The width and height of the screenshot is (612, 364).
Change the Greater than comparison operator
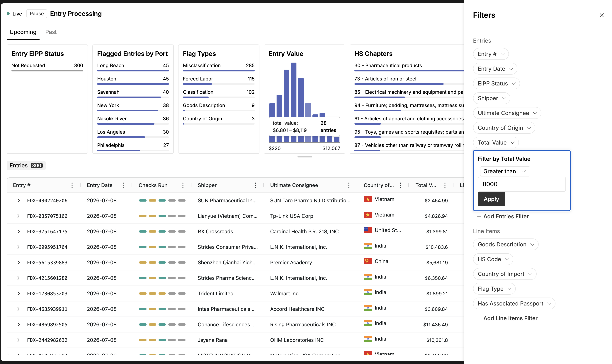[x=505, y=171]
